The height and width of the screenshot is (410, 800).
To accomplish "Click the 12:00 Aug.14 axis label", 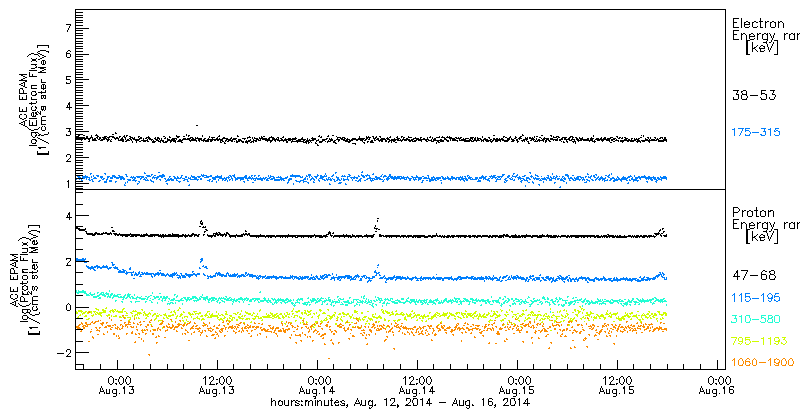I will [x=417, y=385].
